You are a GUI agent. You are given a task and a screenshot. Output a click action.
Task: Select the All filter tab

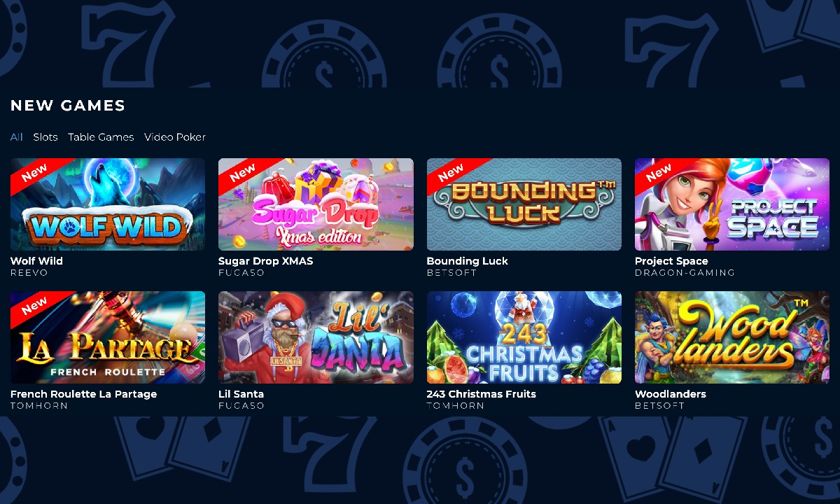[x=16, y=137]
